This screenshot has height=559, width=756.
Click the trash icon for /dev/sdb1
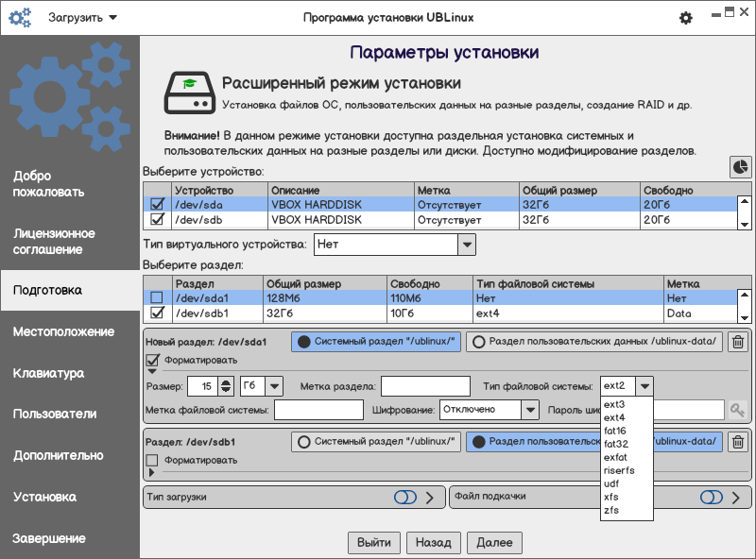coord(738,441)
